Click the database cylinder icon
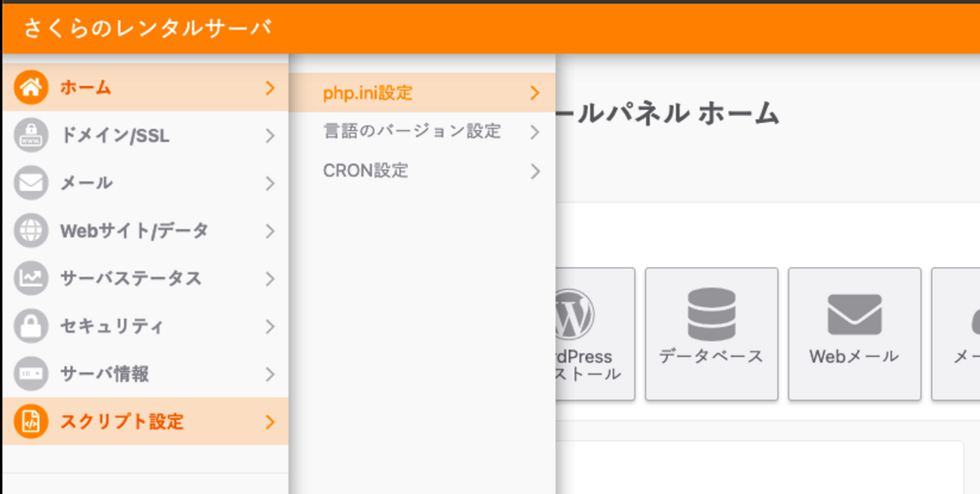 click(x=711, y=315)
